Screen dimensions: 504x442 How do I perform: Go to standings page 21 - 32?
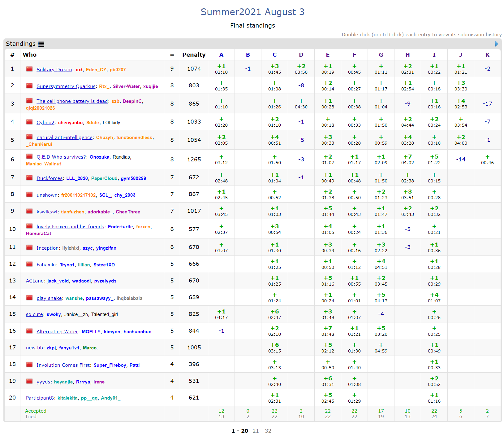pyautogui.click(x=262, y=431)
